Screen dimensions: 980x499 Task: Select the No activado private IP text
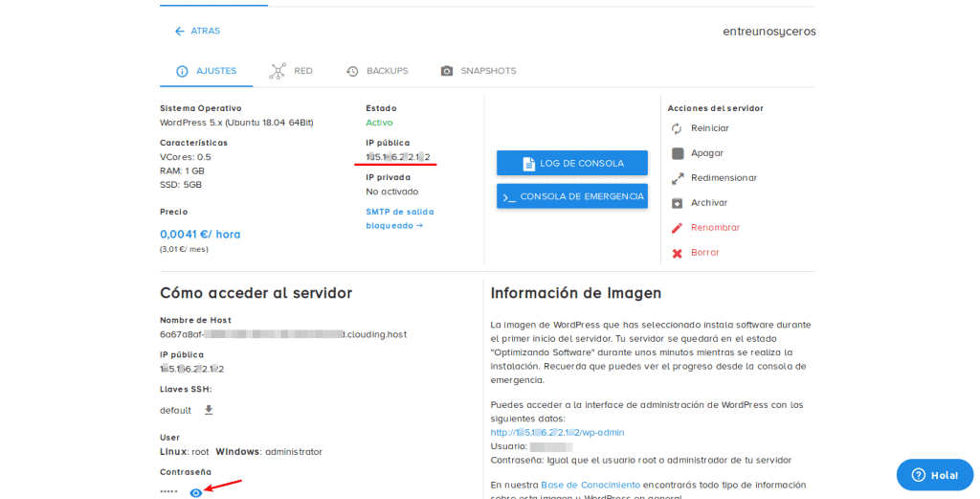(x=391, y=192)
